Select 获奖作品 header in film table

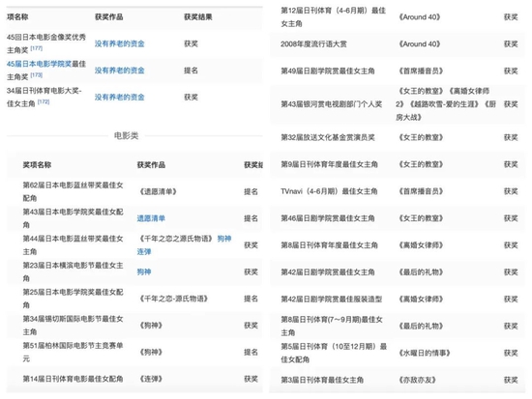(x=151, y=165)
